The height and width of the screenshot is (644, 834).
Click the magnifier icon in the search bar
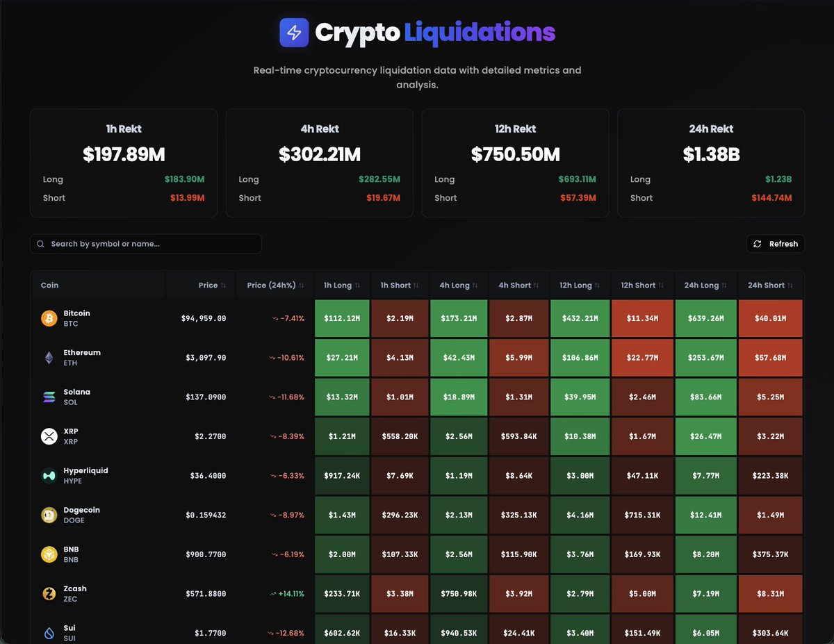(40, 244)
